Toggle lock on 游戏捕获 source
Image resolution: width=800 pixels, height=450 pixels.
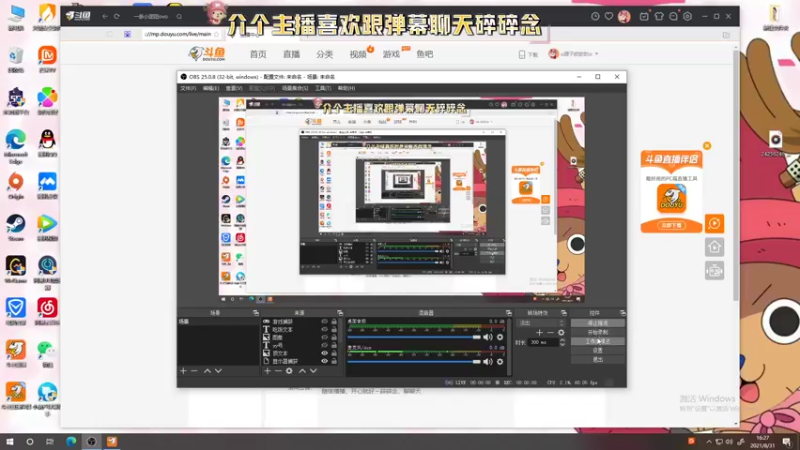334,321
